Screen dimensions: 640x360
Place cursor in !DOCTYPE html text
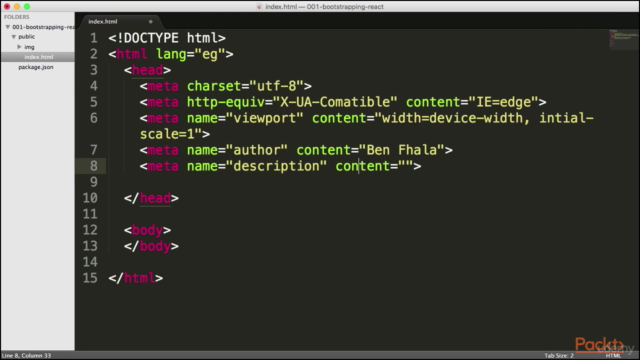(x=167, y=38)
